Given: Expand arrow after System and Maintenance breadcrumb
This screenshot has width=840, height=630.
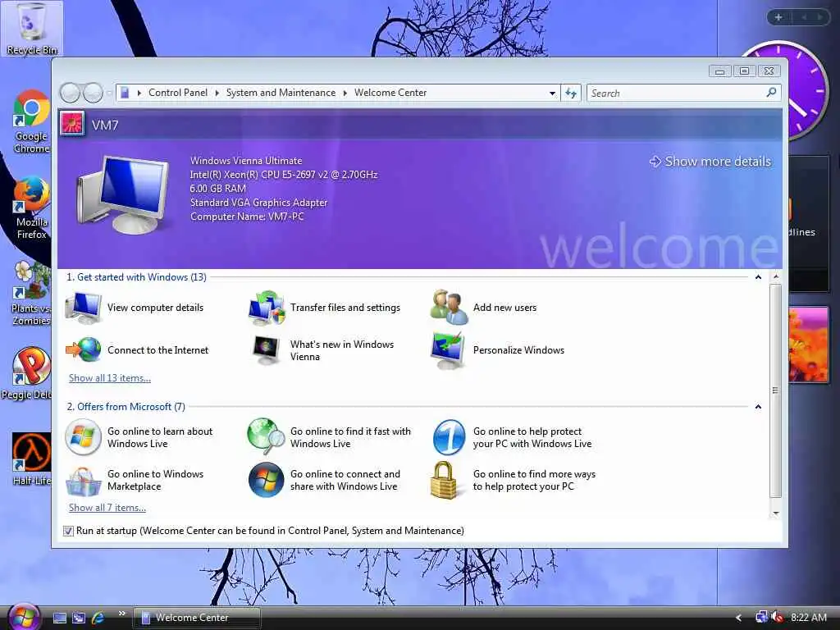Looking at the screenshot, I should pos(345,93).
